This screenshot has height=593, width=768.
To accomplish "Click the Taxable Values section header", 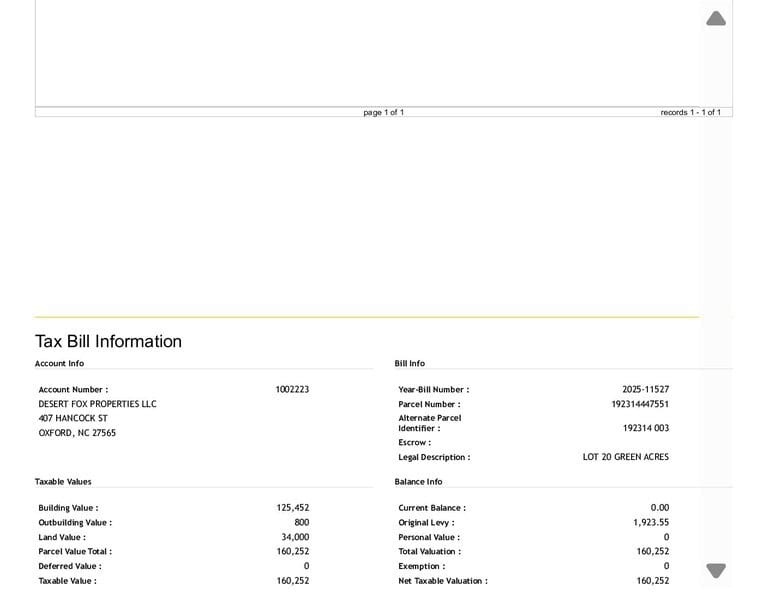I will click(x=63, y=481).
